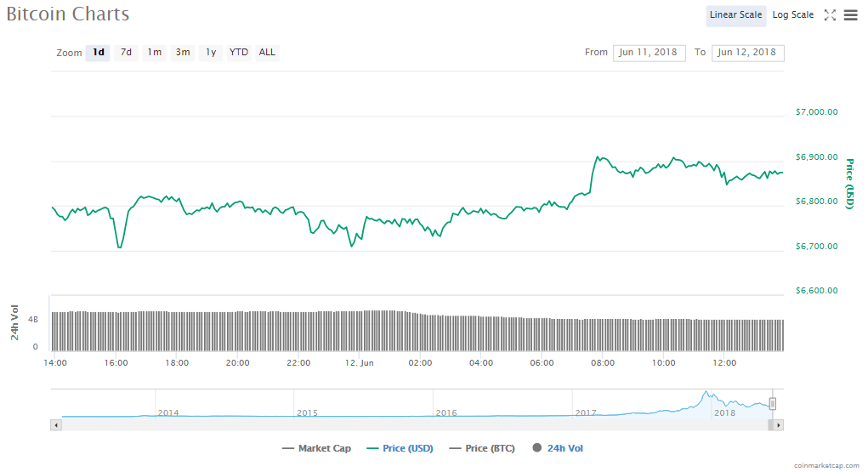Click the navigator scroll left arrow
The width and height of the screenshot is (868, 472).
[56, 424]
